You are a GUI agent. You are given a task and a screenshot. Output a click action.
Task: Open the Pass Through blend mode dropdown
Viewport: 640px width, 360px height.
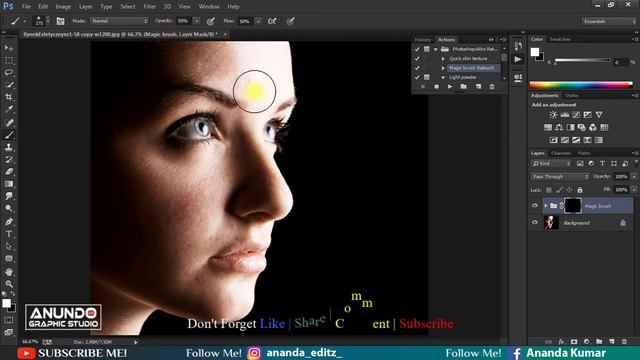coord(560,176)
